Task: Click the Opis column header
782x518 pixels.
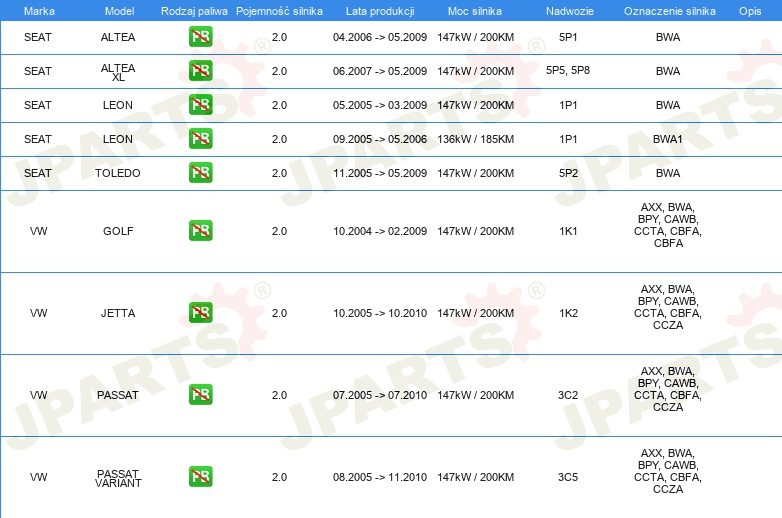Action: click(750, 11)
